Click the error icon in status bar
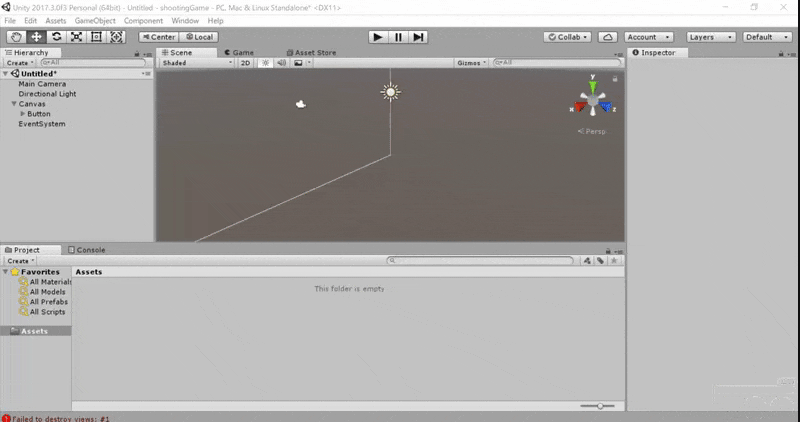Image resolution: width=800 pixels, height=422 pixels. (6, 418)
